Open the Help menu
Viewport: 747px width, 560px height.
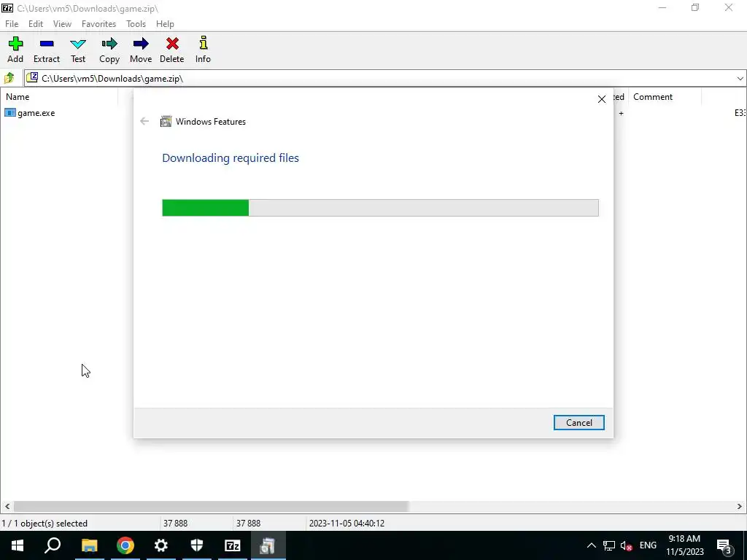[x=165, y=24]
